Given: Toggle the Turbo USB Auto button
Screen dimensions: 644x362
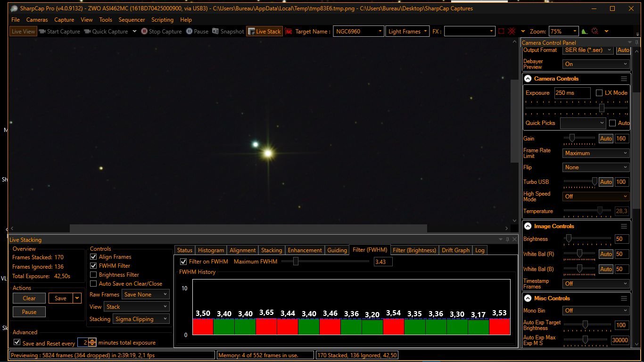Looking at the screenshot, I should pyautogui.click(x=606, y=182).
